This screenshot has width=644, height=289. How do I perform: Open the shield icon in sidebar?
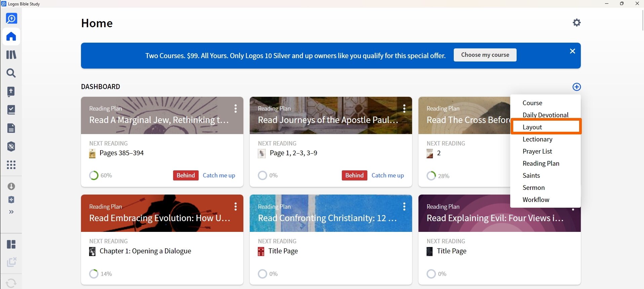(11, 146)
